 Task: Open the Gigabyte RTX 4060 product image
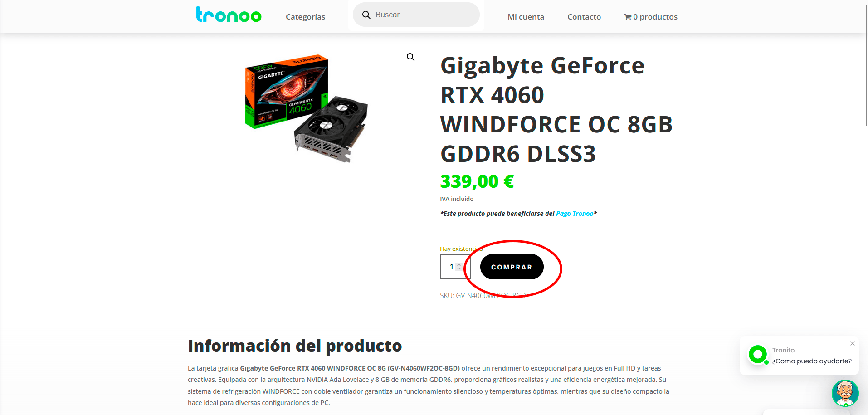(307, 108)
